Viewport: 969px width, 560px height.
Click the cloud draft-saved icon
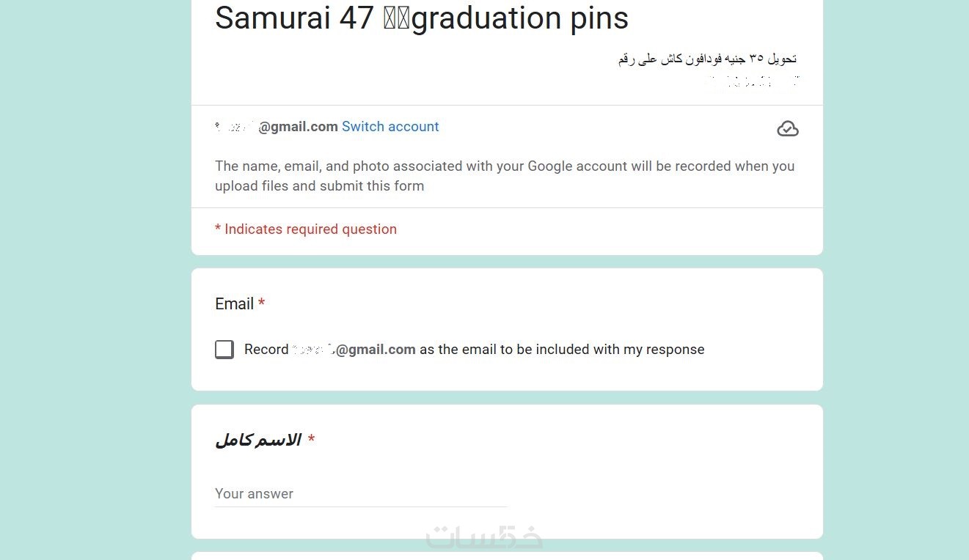pos(787,129)
